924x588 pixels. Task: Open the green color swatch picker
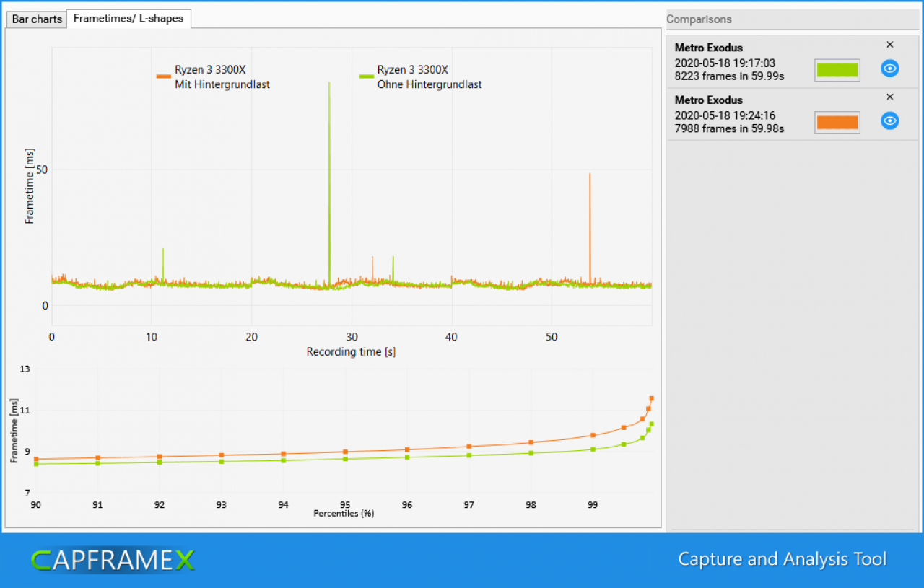(837, 70)
